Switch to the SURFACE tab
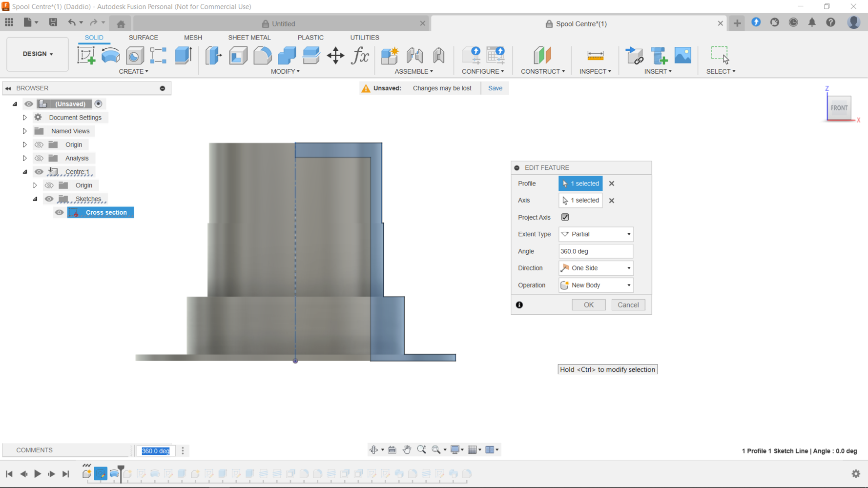 tap(143, 38)
